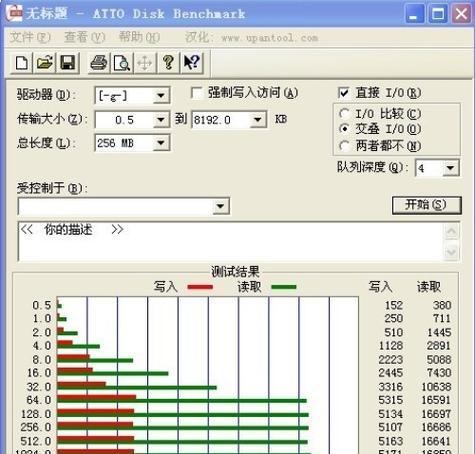Image resolution: width=475 pixels, height=454 pixels.
Task: Open a benchmark file via folder icon
Action: (45, 62)
